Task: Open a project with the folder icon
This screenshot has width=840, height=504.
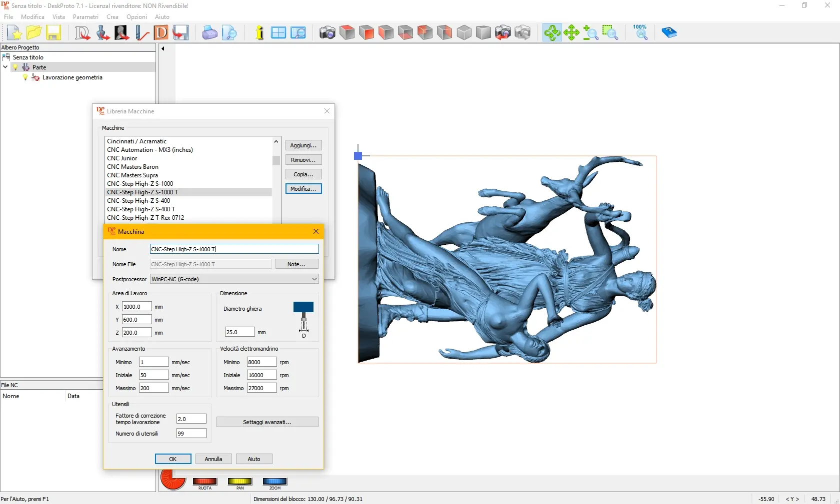Action: 34,32
